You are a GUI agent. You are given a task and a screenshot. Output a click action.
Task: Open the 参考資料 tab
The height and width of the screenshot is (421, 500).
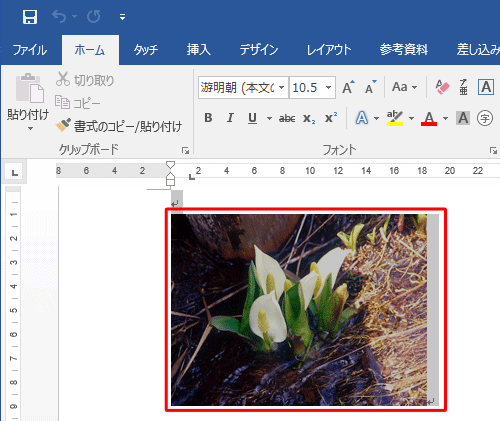pyautogui.click(x=404, y=50)
